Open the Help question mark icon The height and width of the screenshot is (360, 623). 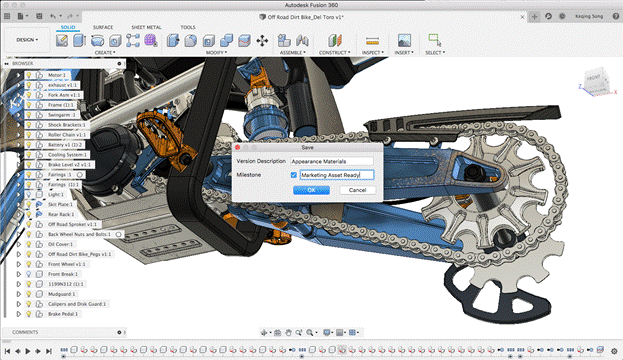pos(616,16)
